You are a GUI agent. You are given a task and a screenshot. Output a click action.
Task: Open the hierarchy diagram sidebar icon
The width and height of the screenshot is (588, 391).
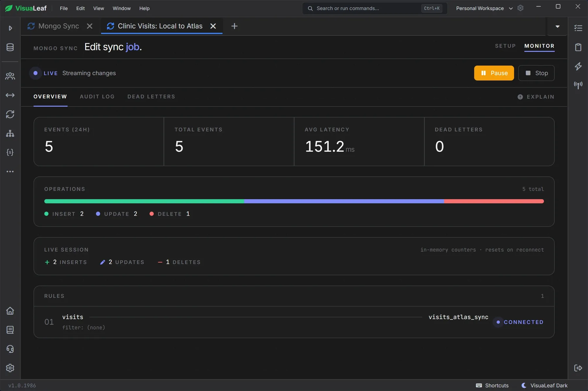click(x=10, y=133)
